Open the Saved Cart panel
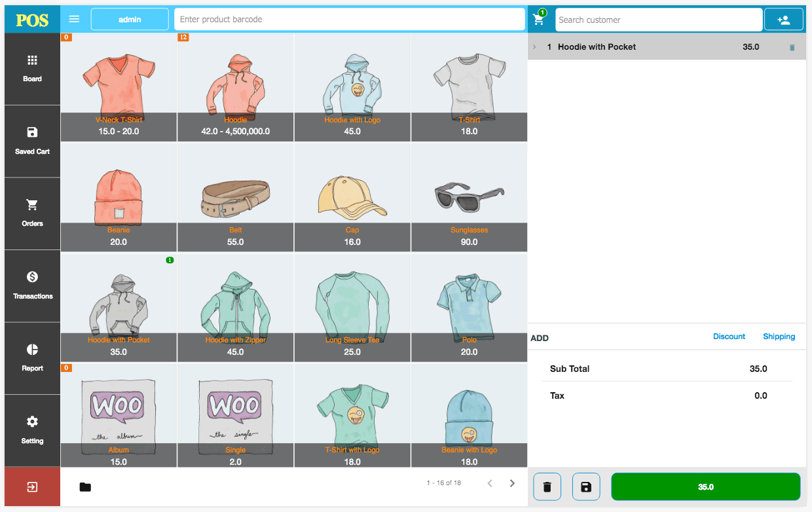The image size is (812, 512). tap(31, 141)
